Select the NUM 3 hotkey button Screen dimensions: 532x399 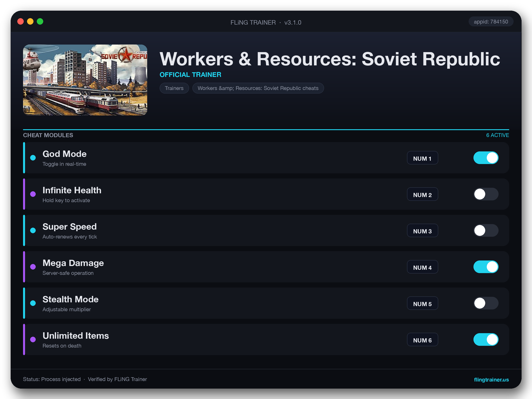click(x=422, y=230)
